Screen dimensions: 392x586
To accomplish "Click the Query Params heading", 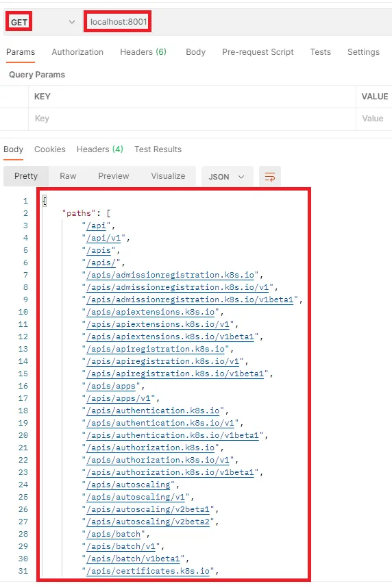I will point(37,75).
